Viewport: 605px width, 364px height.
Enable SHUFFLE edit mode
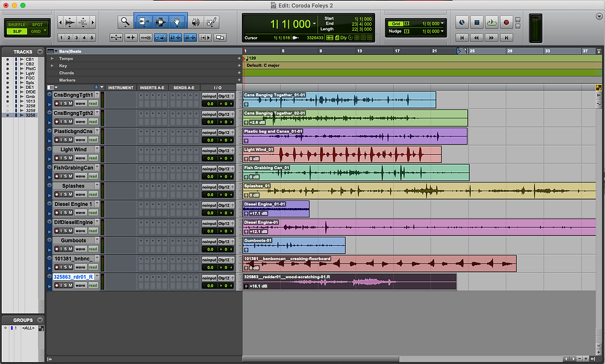tap(16, 24)
